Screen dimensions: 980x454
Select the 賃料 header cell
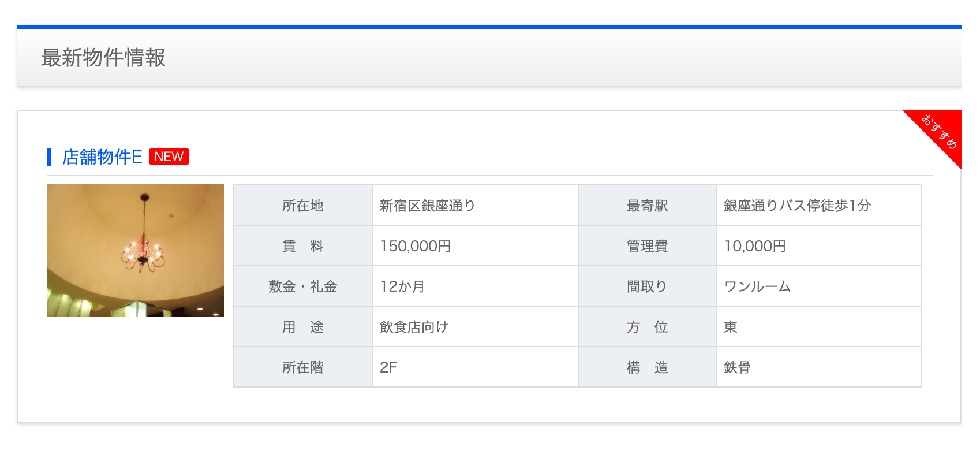tap(302, 246)
